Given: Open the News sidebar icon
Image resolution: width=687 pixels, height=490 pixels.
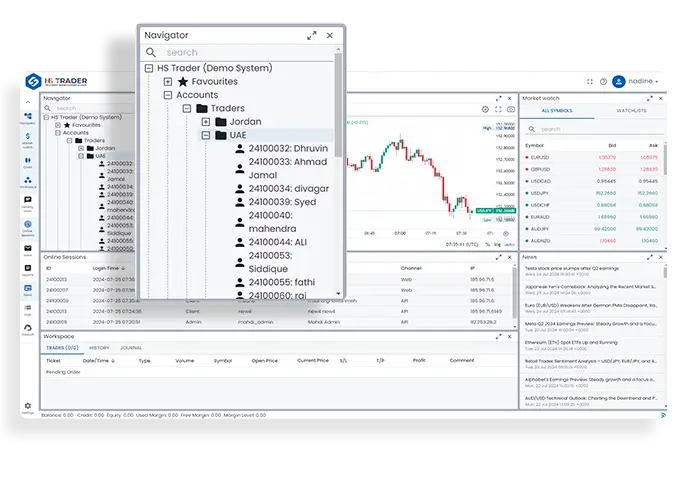Looking at the screenshot, I should click(28, 289).
